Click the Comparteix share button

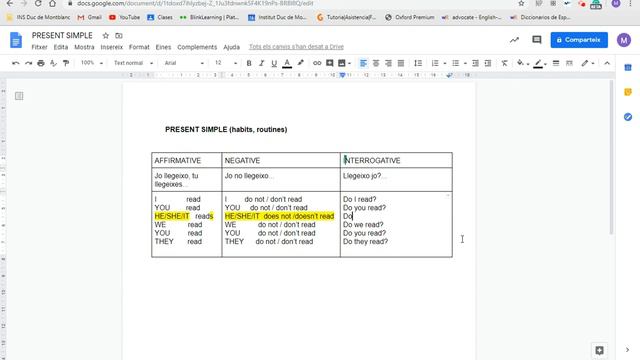point(579,40)
